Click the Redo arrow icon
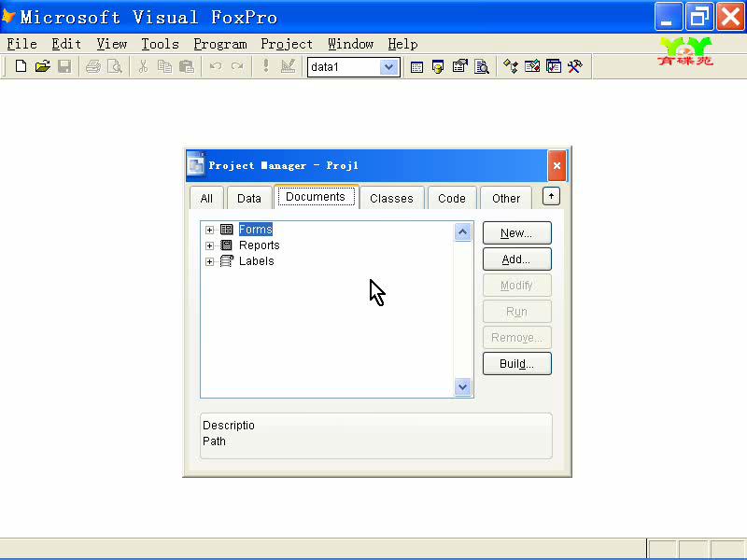The width and height of the screenshot is (747, 560). pyautogui.click(x=237, y=66)
